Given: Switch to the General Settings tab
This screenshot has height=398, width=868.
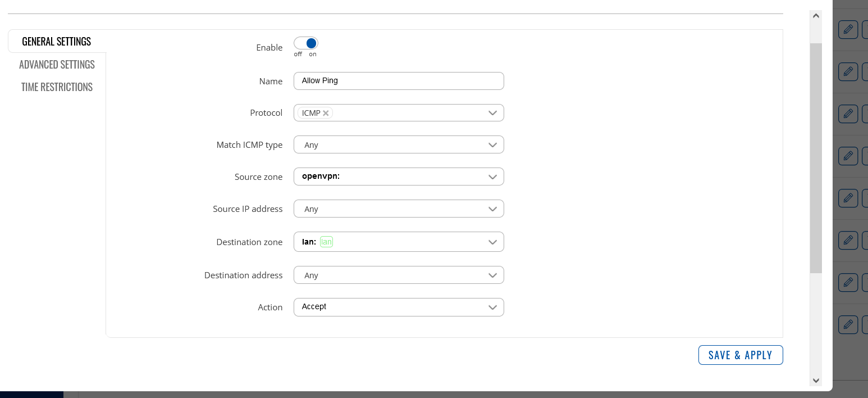Looking at the screenshot, I should [57, 42].
